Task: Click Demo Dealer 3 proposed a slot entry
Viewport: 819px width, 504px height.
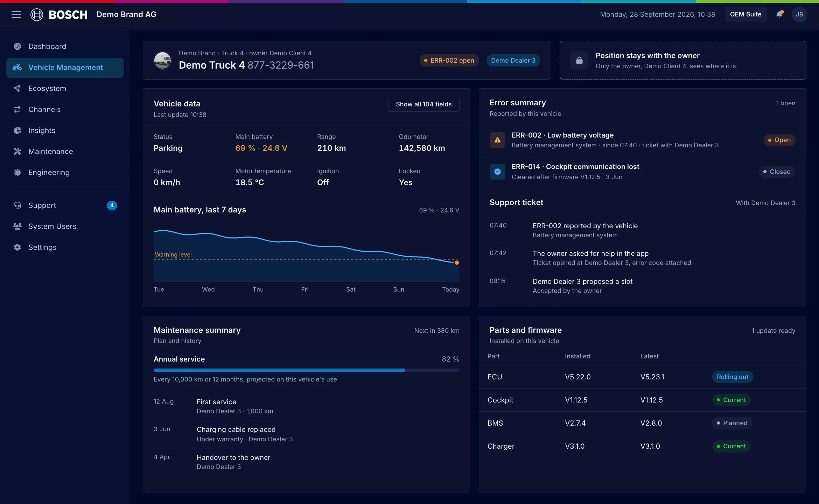Action: 642,286
